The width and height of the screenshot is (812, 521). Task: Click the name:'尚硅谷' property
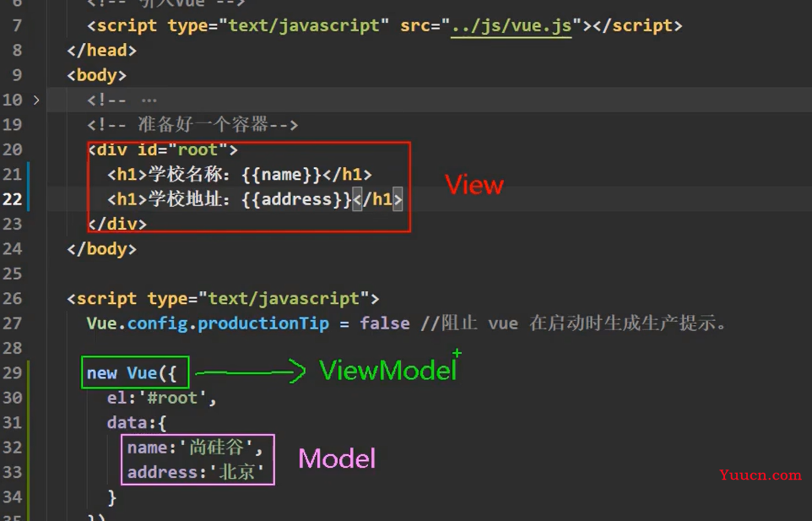click(x=195, y=448)
